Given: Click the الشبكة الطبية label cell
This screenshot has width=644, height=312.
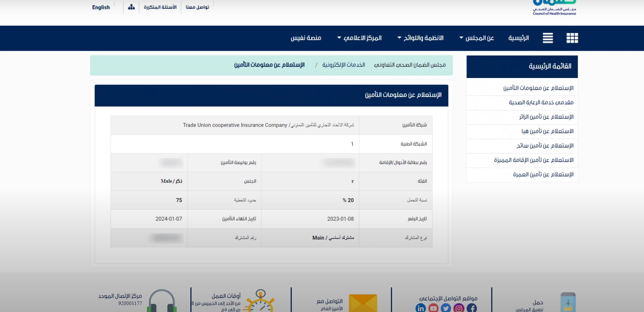Looking at the screenshot, I should [x=396, y=144].
